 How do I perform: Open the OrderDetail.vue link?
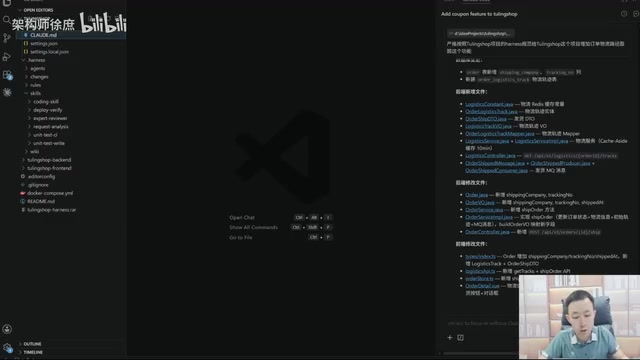click(x=482, y=286)
